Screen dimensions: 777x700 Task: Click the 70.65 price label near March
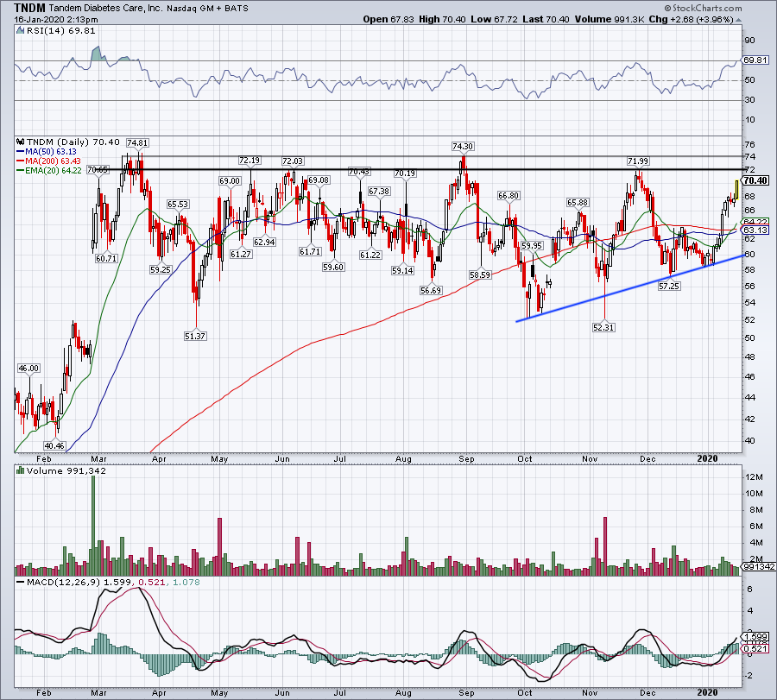[x=97, y=169]
